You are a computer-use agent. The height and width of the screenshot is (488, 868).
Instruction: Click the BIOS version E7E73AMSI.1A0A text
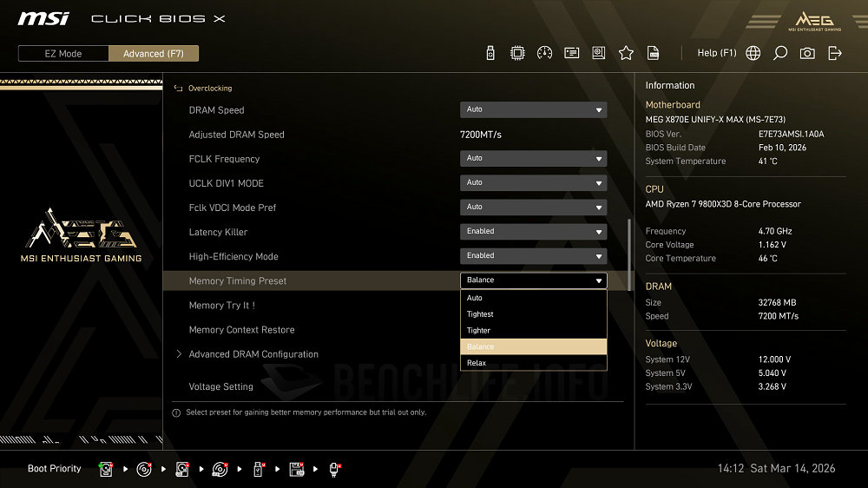[791, 134]
